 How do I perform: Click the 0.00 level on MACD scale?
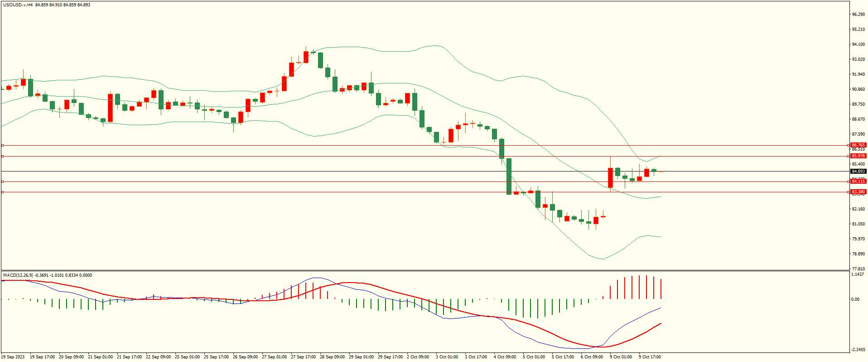[x=855, y=299]
